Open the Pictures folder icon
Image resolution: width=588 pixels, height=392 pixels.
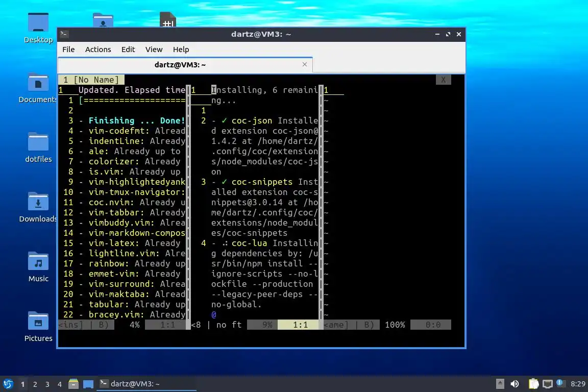click(38, 326)
